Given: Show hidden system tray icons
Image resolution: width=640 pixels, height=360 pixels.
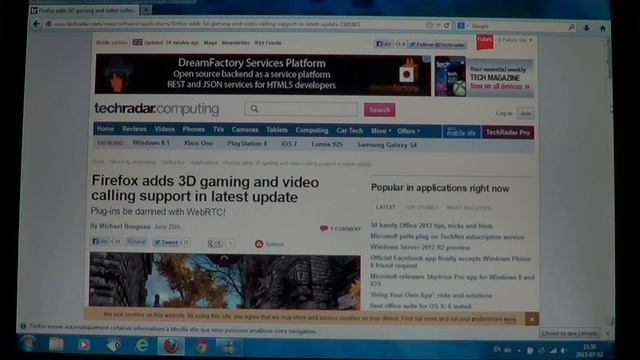Looking at the screenshot, I should point(519,350).
